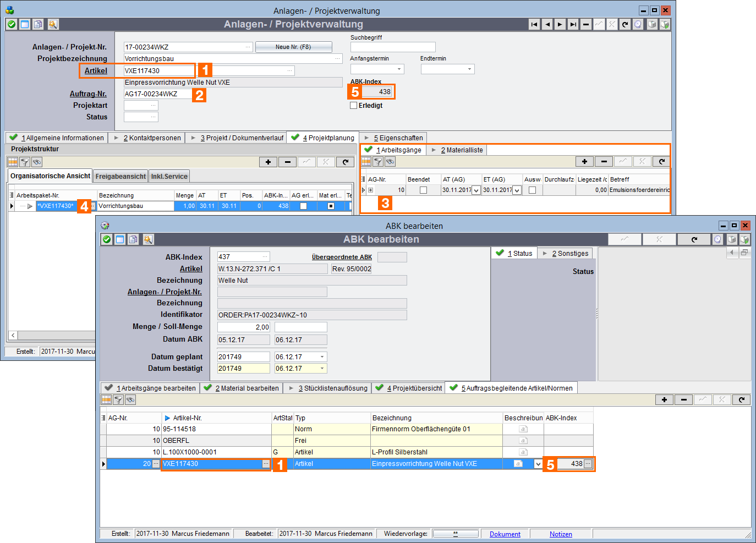Click filter funnel in ABK Artikel/Normen toolbar
756x543 pixels.
118,399
